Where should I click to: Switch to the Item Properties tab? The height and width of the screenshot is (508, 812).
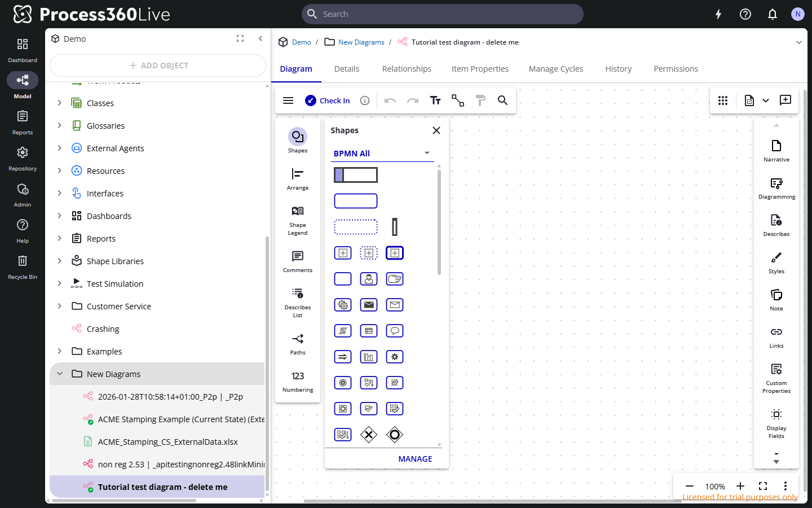click(x=480, y=69)
